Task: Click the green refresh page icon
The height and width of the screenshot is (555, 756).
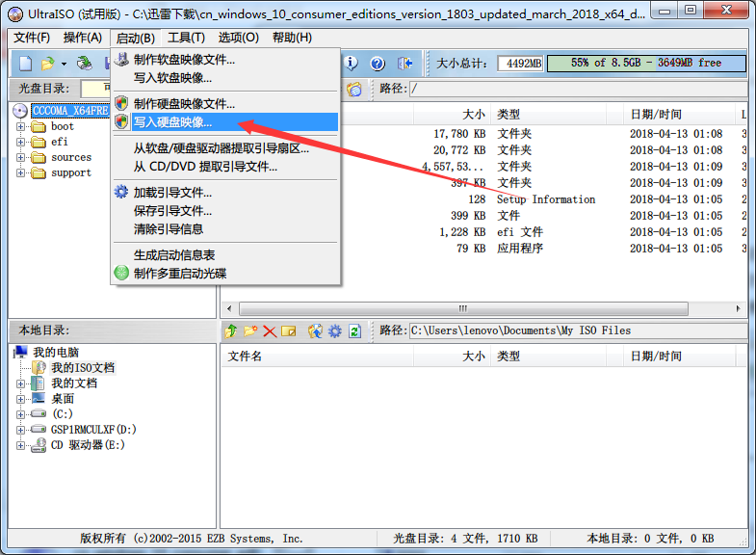Action: (x=354, y=330)
